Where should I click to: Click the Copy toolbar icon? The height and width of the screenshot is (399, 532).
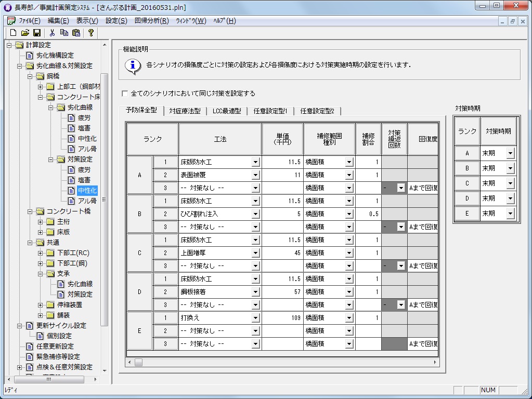(64, 33)
